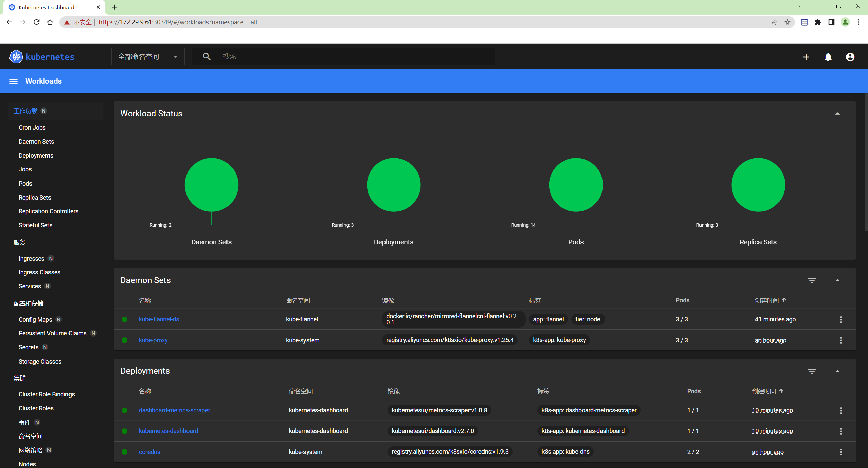The image size is (868, 468).
Task: Sort Deployments by creation time
Action: click(x=768, y=391)
